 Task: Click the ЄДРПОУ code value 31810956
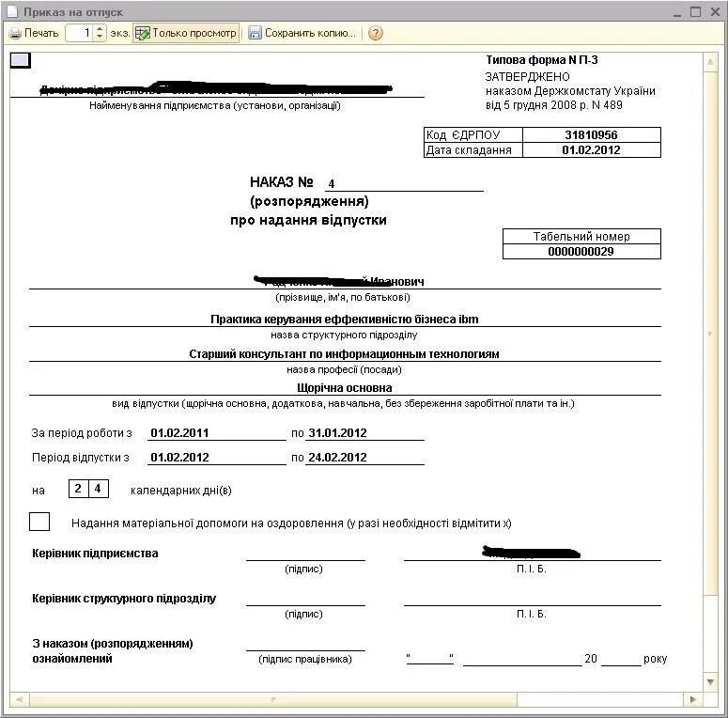[x=591, y=134]
